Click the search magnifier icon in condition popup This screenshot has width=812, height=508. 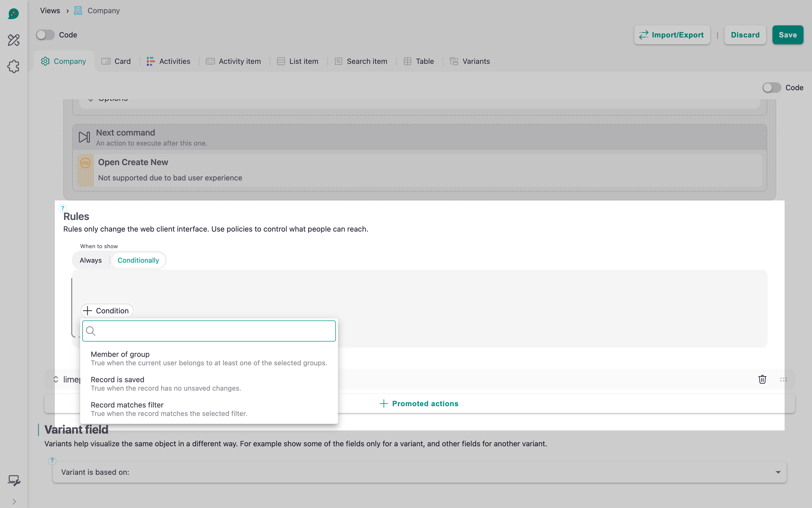(x=91, y=331)
